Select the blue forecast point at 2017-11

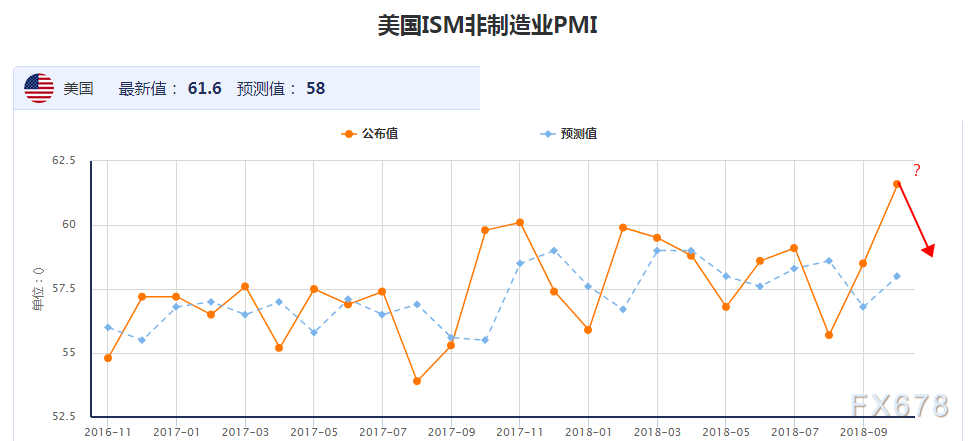point(519,263)
